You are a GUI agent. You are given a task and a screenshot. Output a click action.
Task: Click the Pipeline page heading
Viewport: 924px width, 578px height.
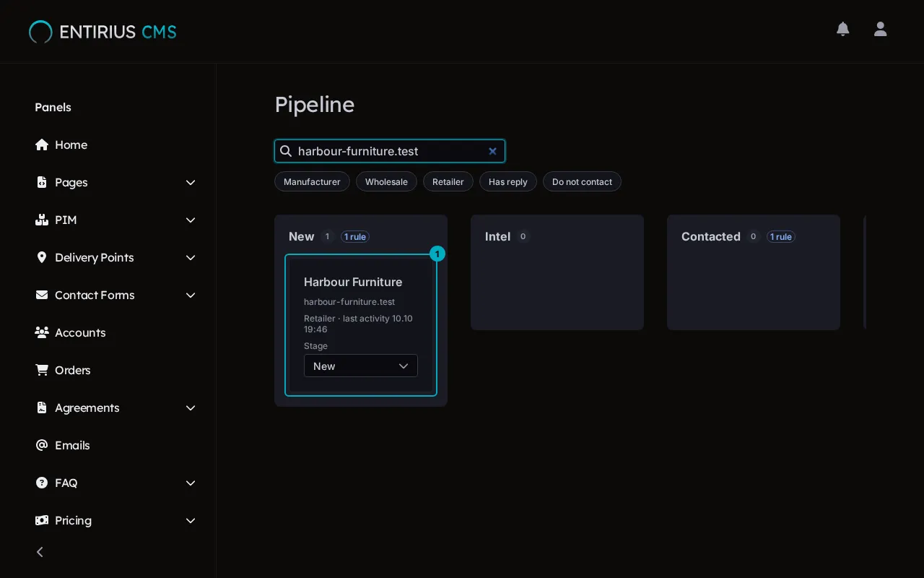click(315, 105)
